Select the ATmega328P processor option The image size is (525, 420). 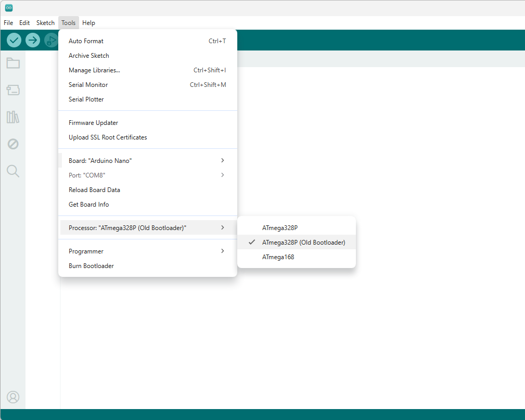[x=296, y=228]
